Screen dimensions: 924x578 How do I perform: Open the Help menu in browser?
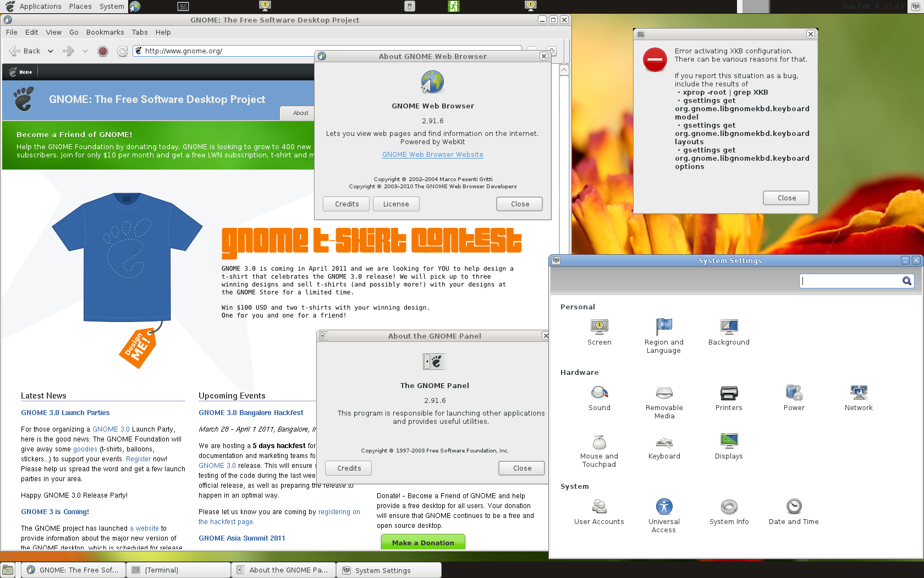[x=163, y=32]
